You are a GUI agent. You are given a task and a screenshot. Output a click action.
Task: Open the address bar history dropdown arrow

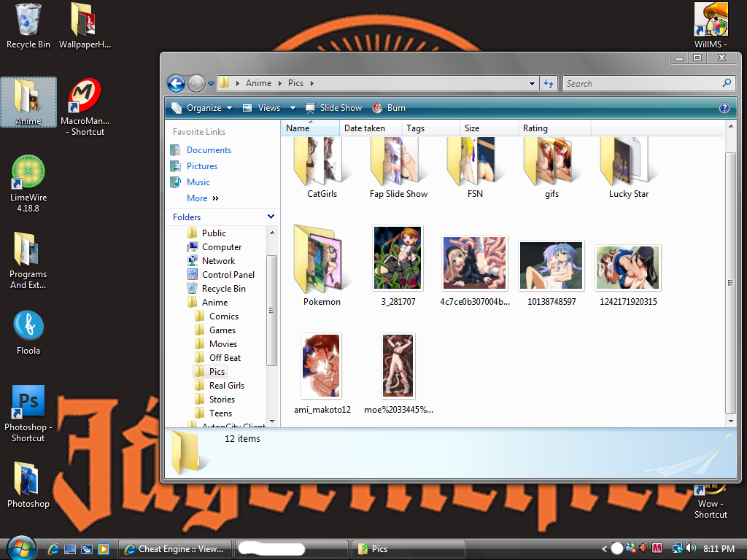[533, 83]
